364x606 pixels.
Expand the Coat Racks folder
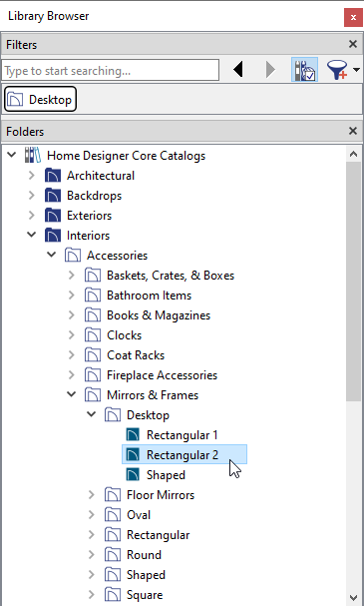click(x=72, y=354)
